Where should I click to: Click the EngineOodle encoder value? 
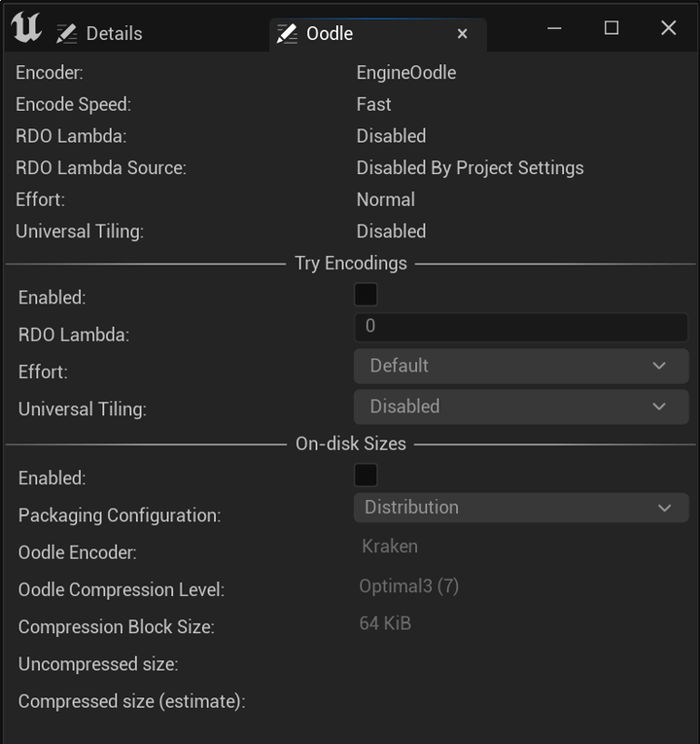406,73
